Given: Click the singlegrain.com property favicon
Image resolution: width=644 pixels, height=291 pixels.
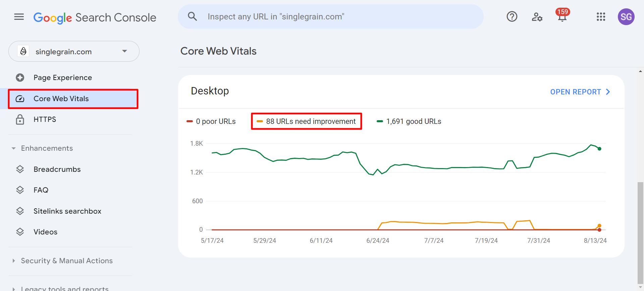Looking at the screenshot, I should click(23, 51).
